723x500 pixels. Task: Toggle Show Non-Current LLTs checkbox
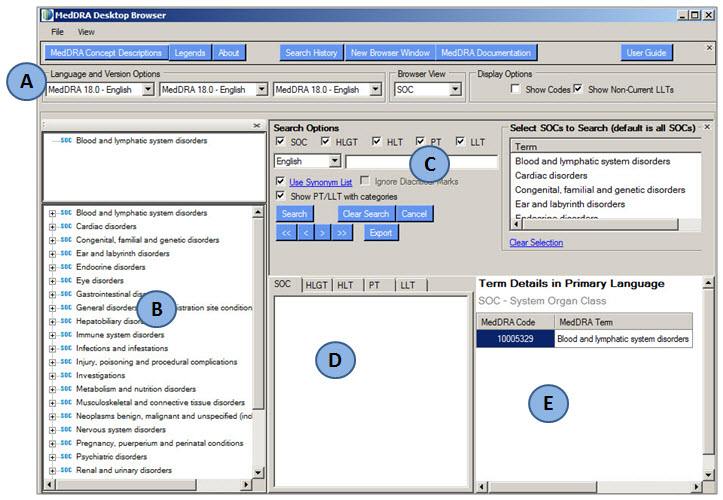click(578, 89)
